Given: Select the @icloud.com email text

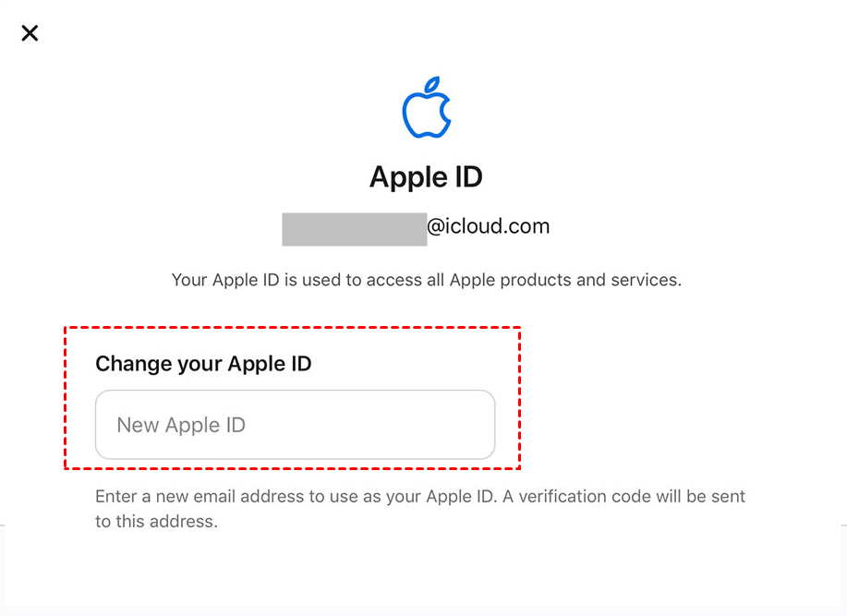Looking at the screenshot, I should (x=488, y=226).
